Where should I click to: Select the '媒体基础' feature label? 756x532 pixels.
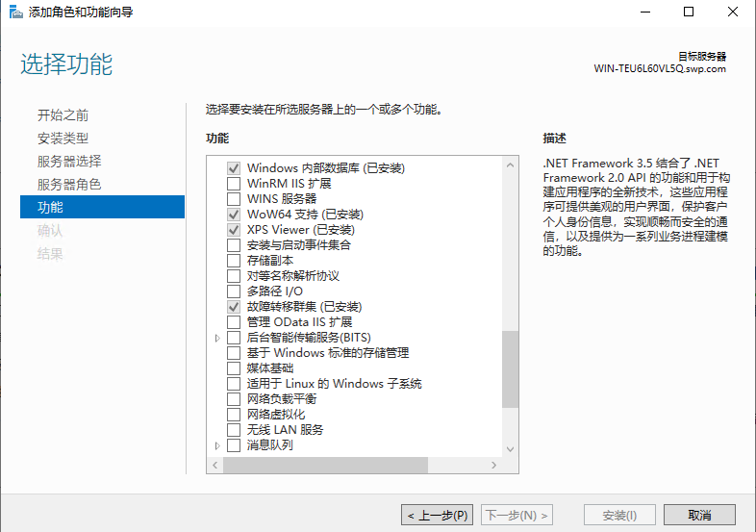coord(270,368)
